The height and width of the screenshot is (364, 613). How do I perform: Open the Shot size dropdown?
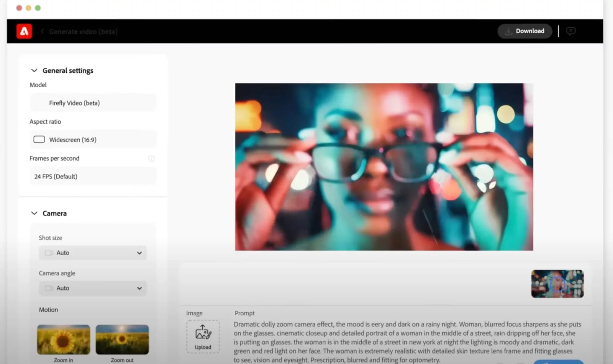93,253
